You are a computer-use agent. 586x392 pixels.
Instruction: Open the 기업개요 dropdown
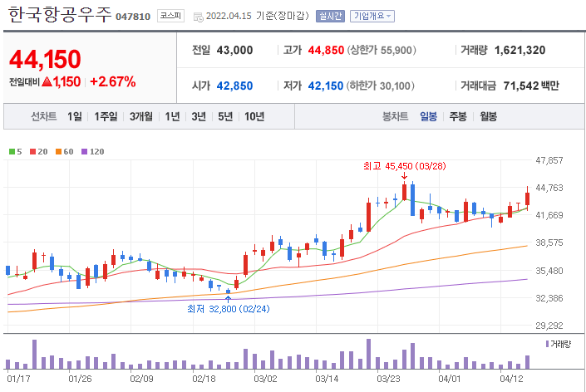tap(372, 16)
